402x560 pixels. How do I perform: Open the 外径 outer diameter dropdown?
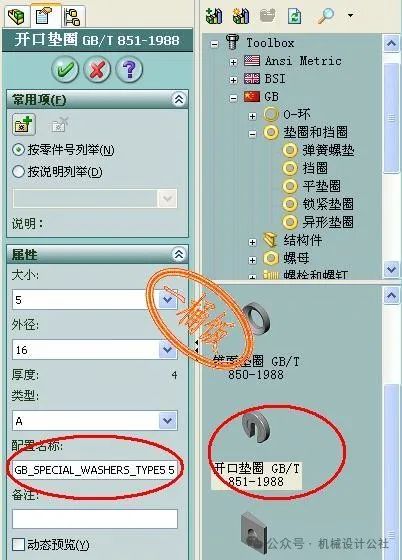point(167,349)
